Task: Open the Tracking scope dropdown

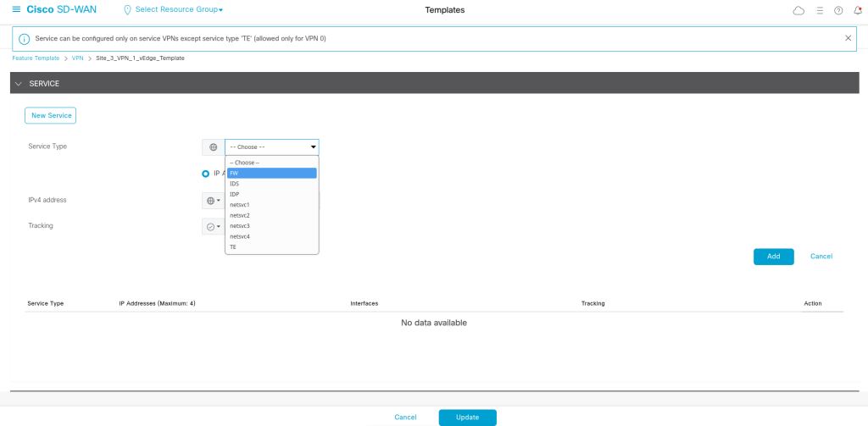Action: 212,226
